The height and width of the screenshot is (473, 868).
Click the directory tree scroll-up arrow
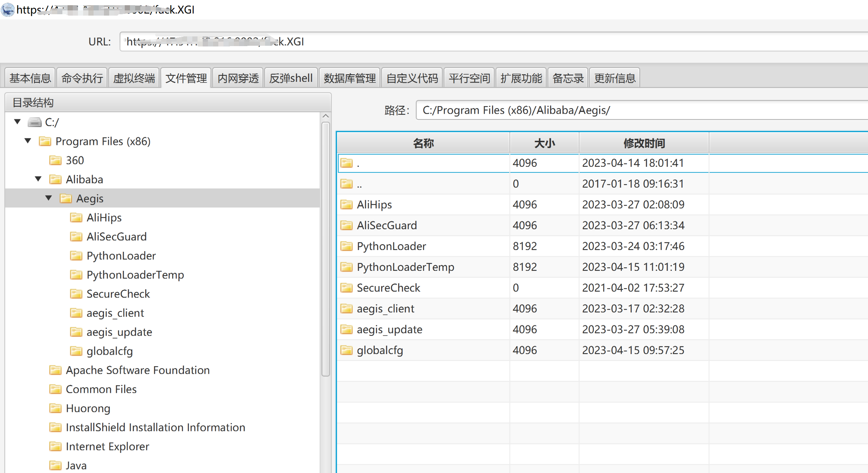click(325, 116)
